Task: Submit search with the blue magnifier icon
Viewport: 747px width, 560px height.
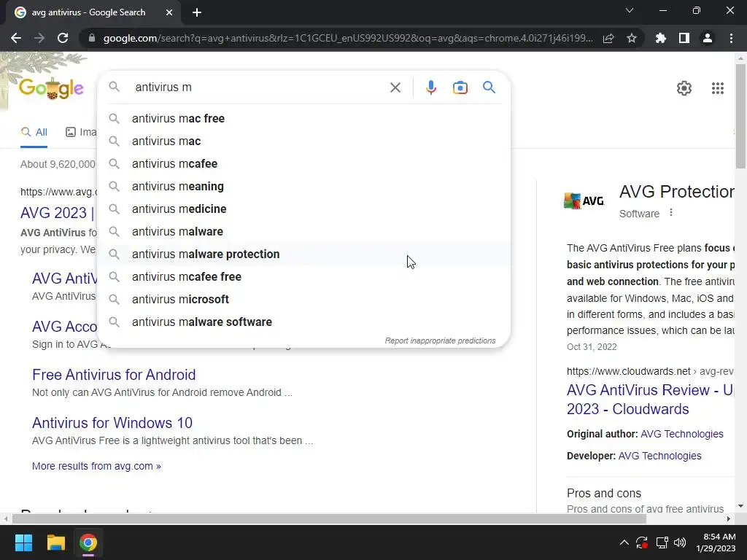Action: (489, 87)
